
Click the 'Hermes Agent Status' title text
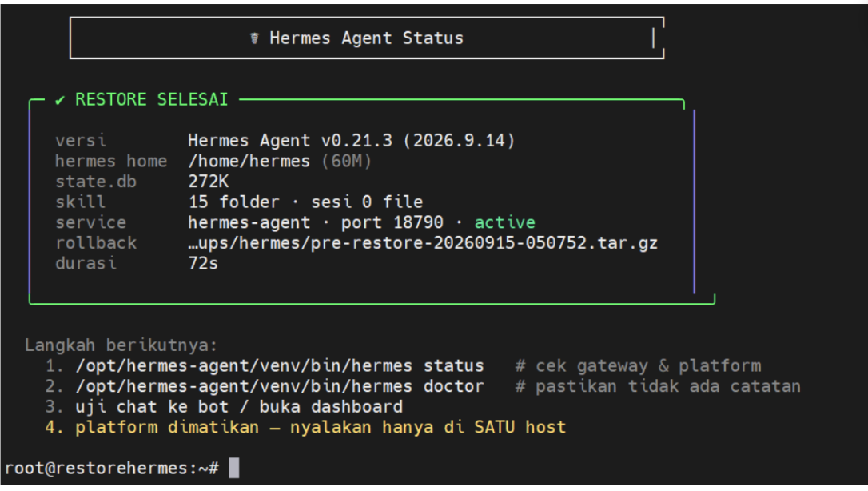[366, 38]
